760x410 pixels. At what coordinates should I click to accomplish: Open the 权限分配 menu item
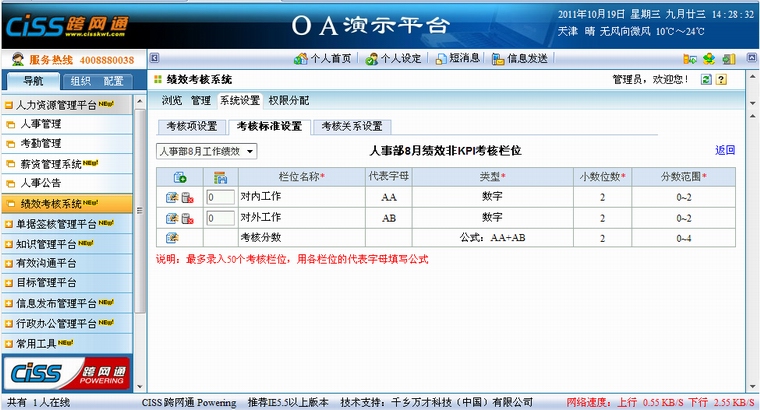tap(288, 101)
